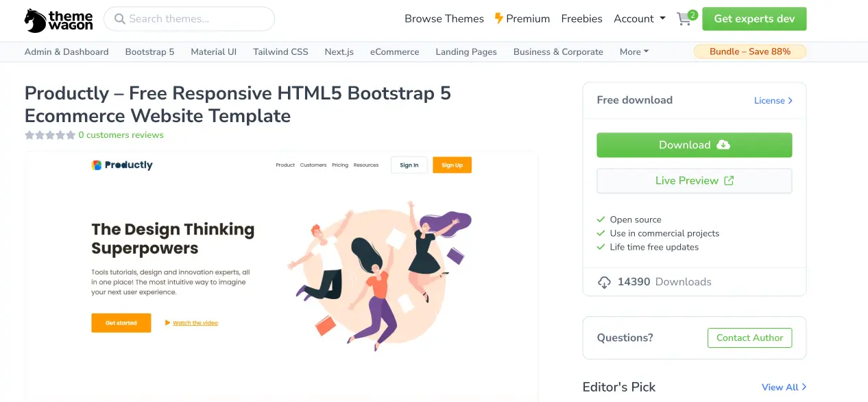Open the shopping cart icon
The width and height of the screenshot is (868, 402).
pyautogui.click(x=684, y=19)
